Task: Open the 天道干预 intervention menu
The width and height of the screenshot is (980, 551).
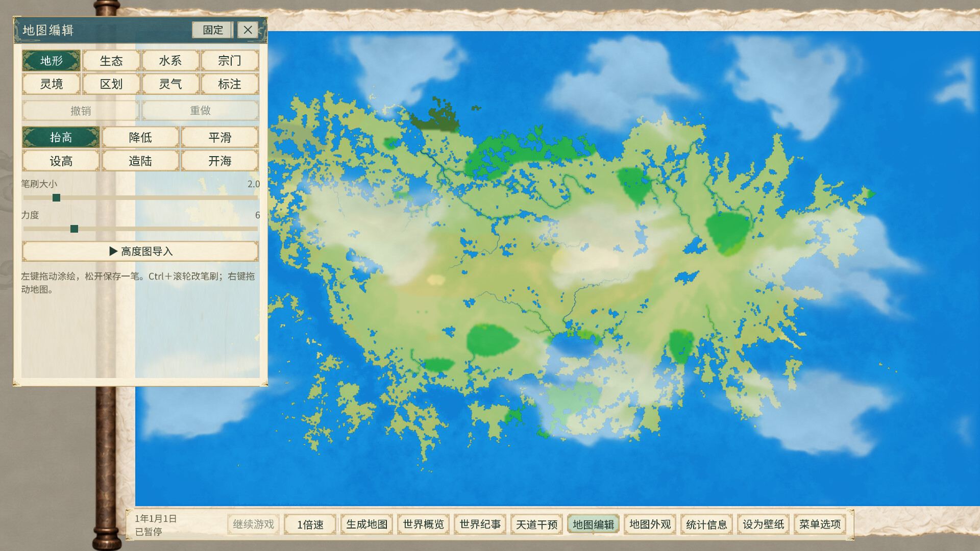Action: 536,524
